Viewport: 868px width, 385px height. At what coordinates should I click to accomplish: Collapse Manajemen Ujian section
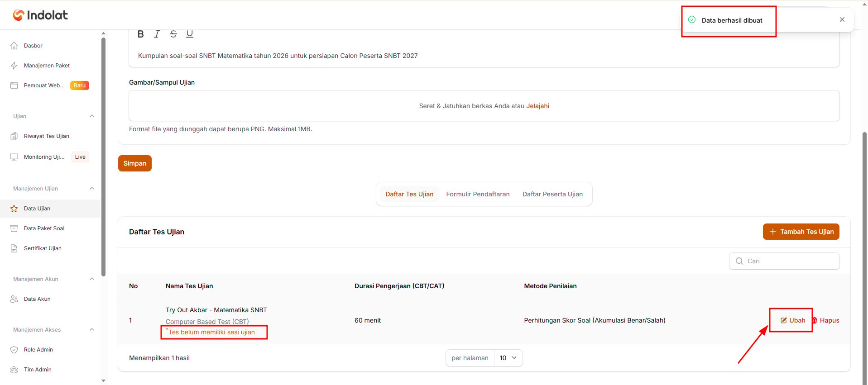pyautogui.click(x=92, y=189)
